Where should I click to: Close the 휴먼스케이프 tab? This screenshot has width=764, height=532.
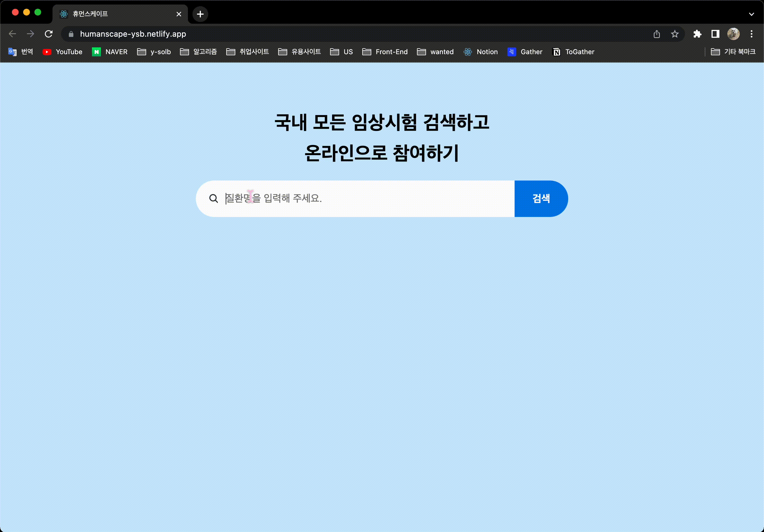pos(179,14)
